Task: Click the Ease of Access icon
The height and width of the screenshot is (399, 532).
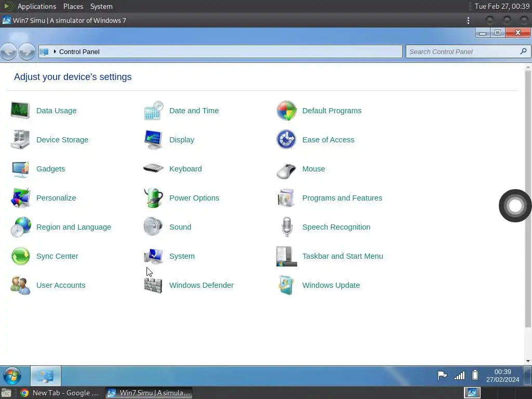Action: [x=286, y=140]
